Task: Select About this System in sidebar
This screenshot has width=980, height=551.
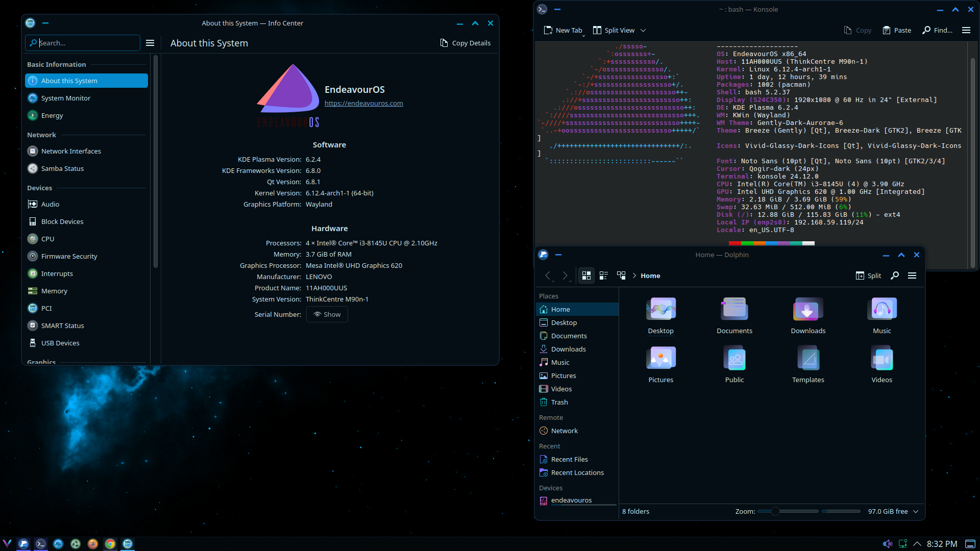Action: (x=86, y=81)
